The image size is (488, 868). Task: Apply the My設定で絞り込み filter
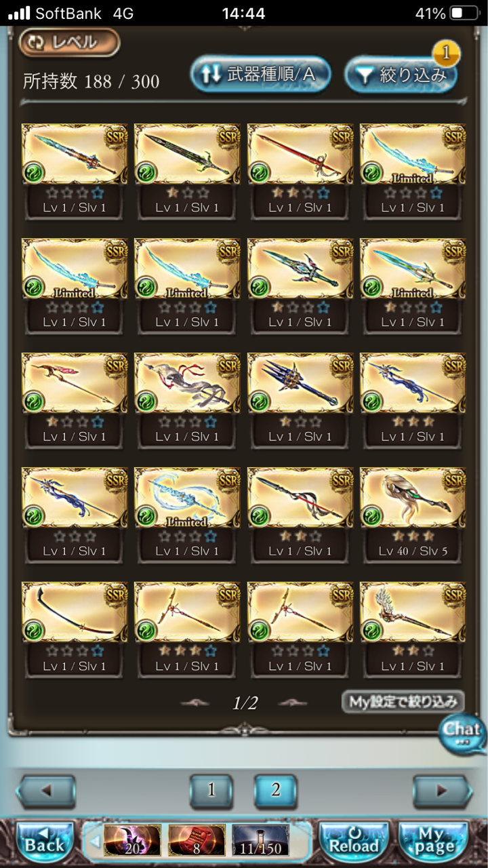point(403,701)
